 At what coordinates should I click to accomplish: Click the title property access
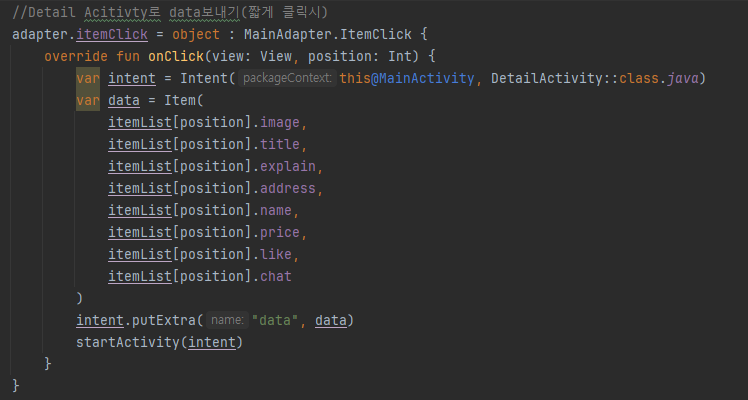pyautogui.click(x=280, y=144)
